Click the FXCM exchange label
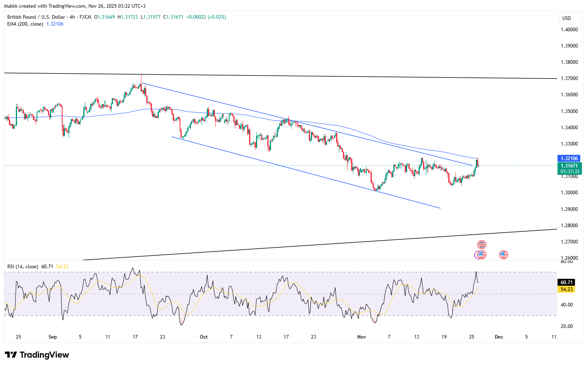Image resolution: width=588 pixels, height=367 pixels. click(85, 17)
